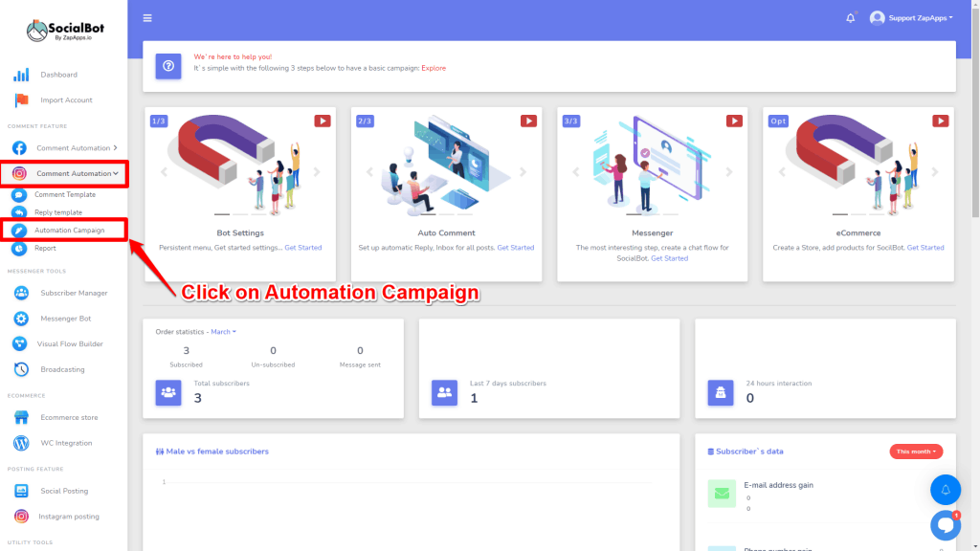Collapse Instagram Comment Automation chevron
Screen dimensions: 980x551
pyautogui.click(x=116, y=174)
